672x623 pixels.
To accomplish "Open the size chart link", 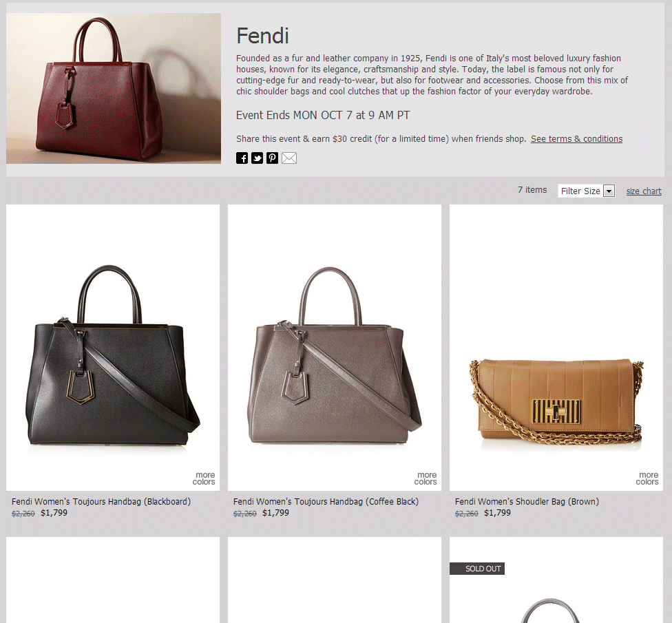I will 644,191.
